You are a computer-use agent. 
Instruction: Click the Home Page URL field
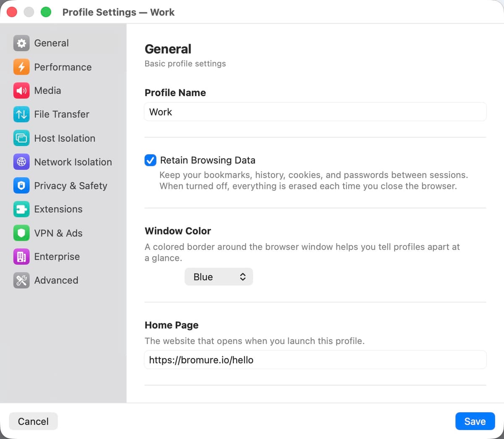pyautogui.click(x=315, y=360)
